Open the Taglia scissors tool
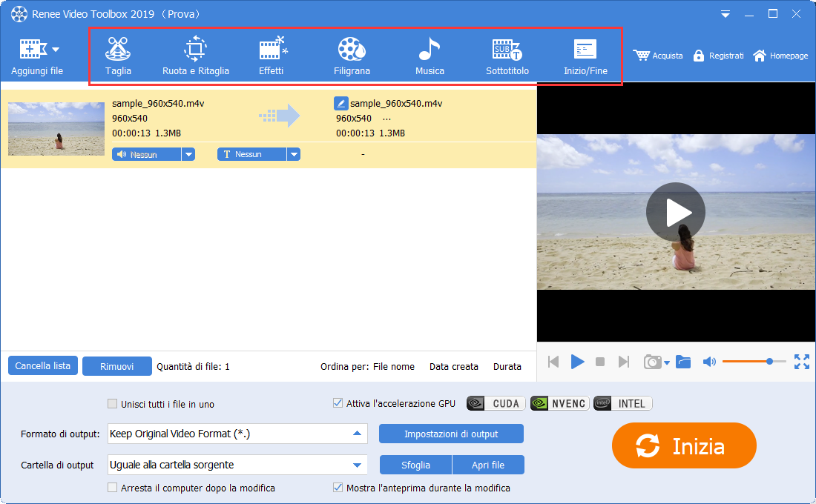Screen dimensions: 816x504 tap(118, 56)
